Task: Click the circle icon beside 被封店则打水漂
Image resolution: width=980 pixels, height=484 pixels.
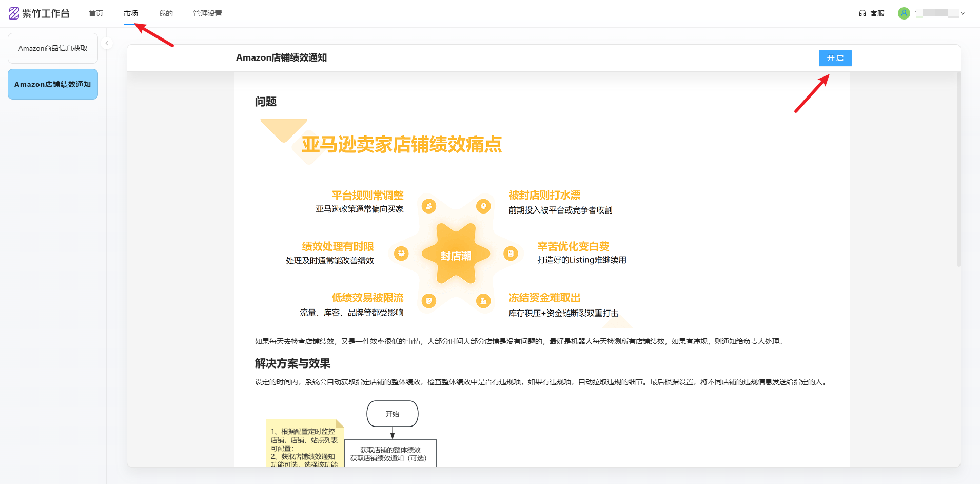Action: click(x=483, y=206)
